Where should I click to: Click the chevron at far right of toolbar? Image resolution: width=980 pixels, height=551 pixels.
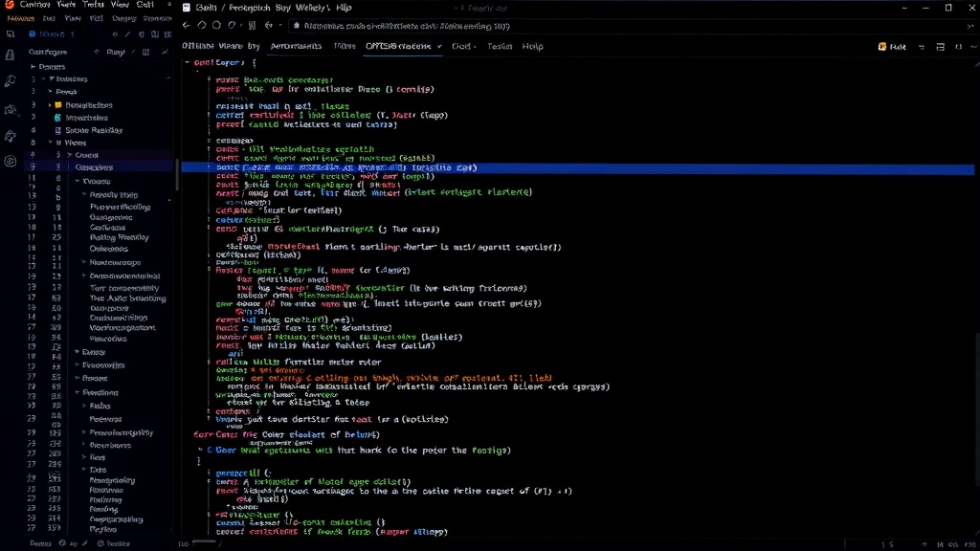(x=973, y=47)
